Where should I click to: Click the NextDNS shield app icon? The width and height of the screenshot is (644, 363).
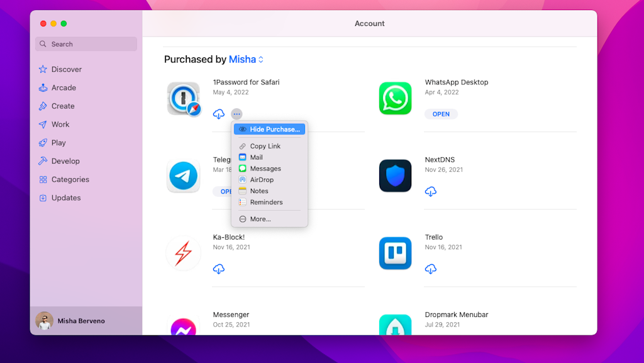(x=395, y=176)
